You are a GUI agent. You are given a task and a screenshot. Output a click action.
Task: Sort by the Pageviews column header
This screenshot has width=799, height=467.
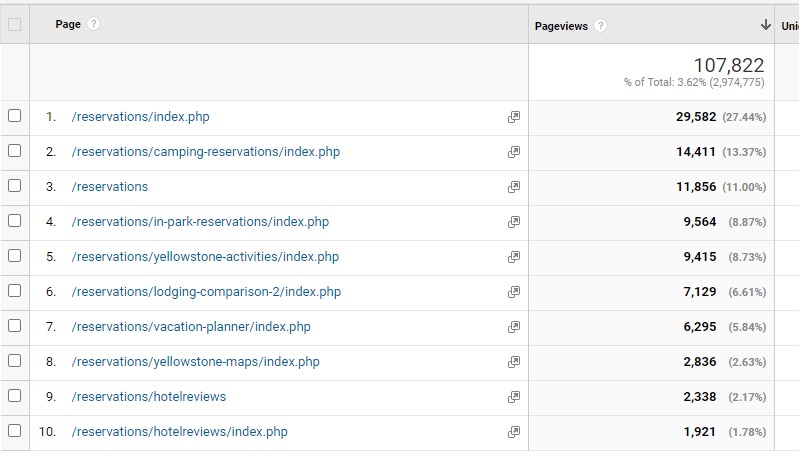point(561,26)
